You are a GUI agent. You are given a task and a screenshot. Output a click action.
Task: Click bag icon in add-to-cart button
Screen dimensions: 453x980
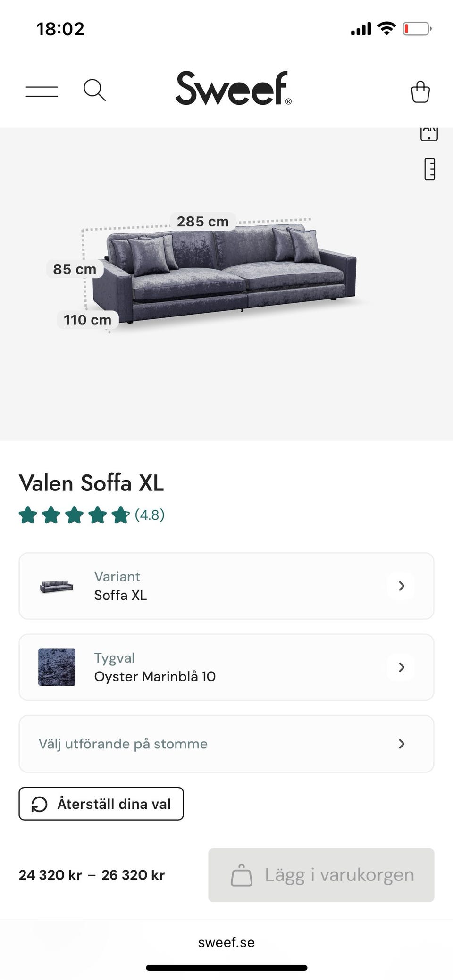click(x=241, y=875)
